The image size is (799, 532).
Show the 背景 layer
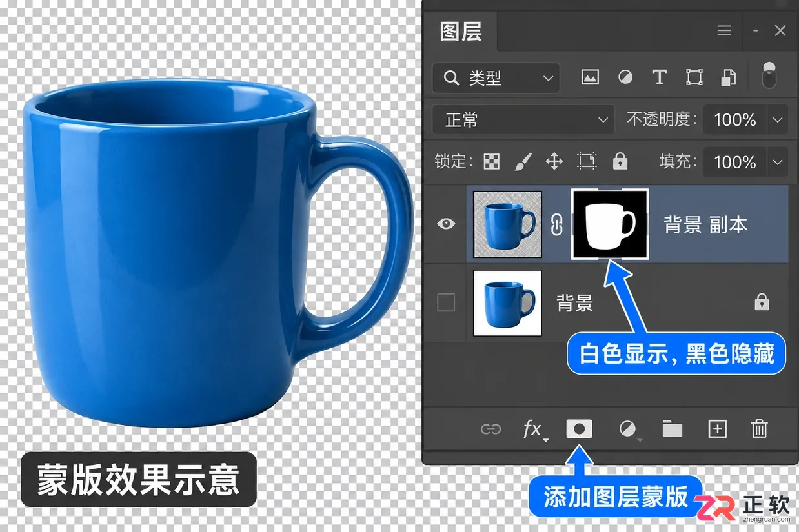(446, 302)
